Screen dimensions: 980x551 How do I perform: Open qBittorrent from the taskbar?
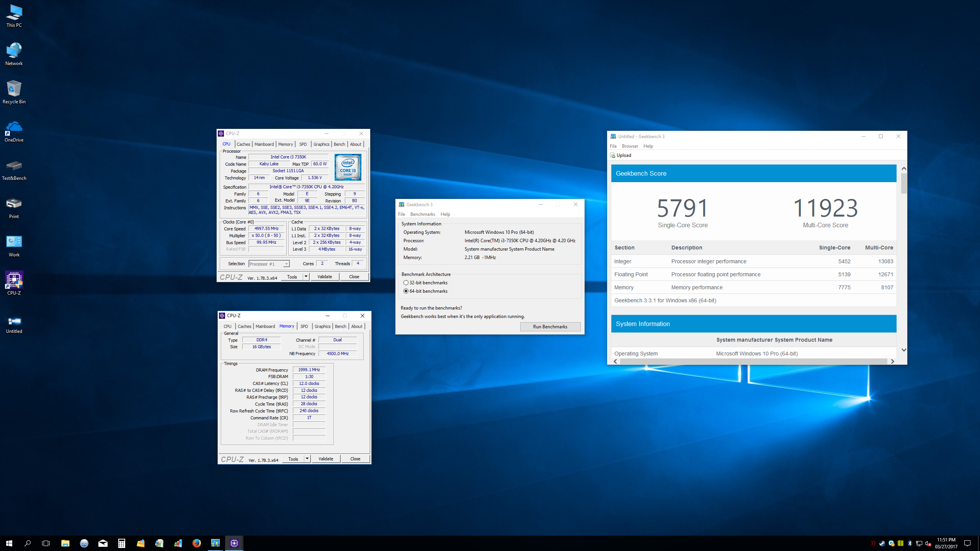tap(84, 543)
